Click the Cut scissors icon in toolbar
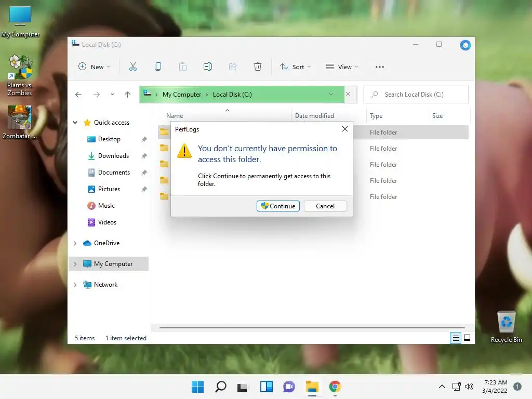 [x=132, y=67]
